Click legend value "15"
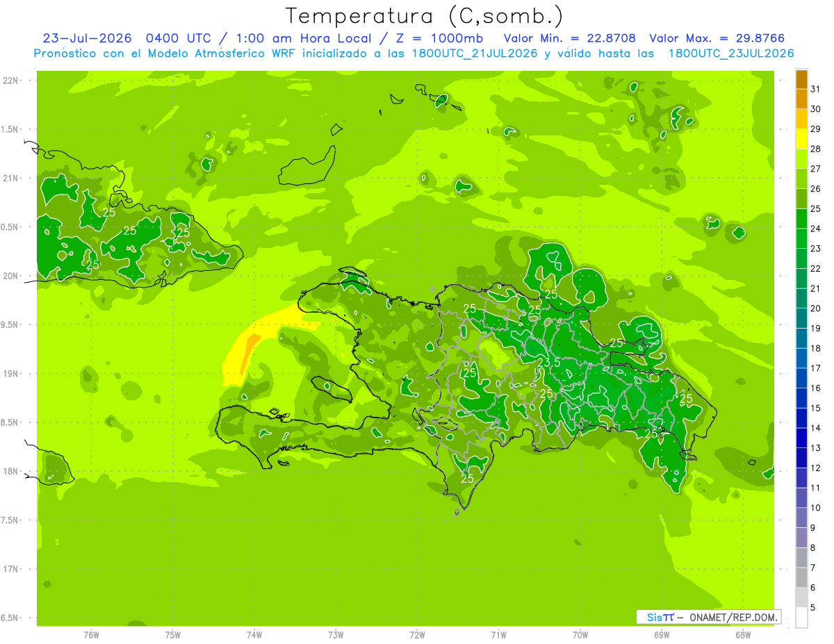Image resolution: width=834 pixels, height=644 pixels. pos(816,408)
